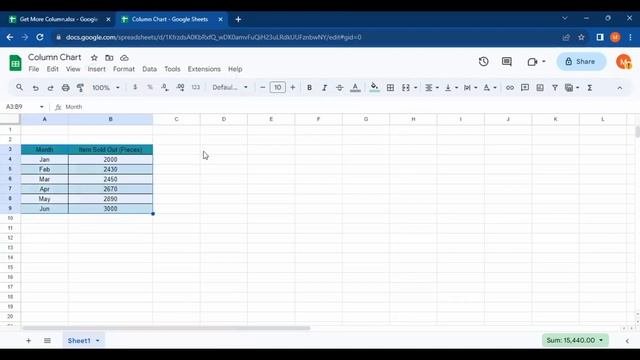This screenshot has height=360, width=640.
Task: Open the font family dropdown
Action: click(230, 87)
